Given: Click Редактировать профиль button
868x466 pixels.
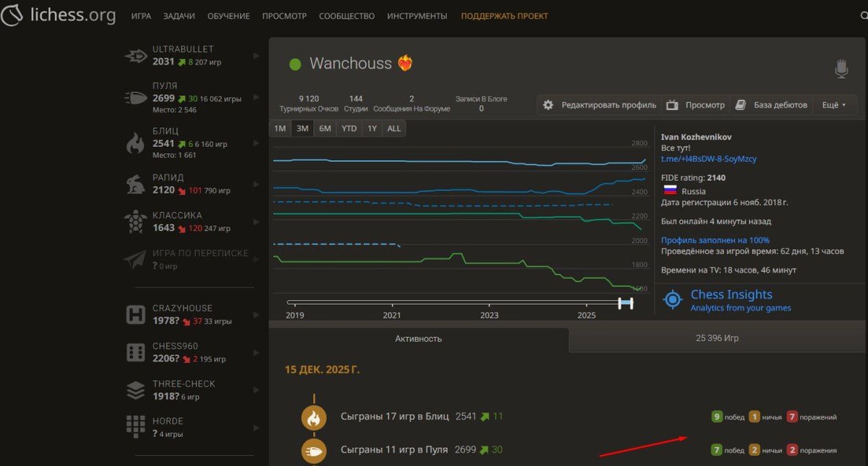Looking at the screenshot, I should point(600,105).
